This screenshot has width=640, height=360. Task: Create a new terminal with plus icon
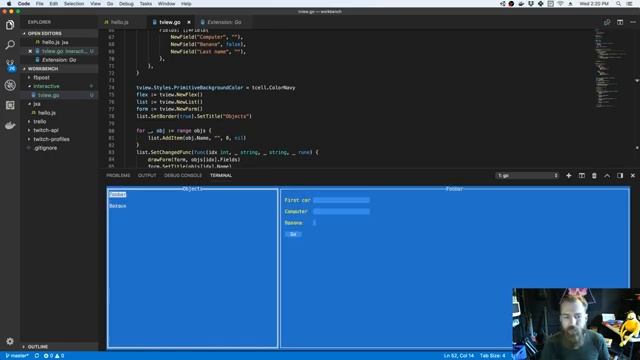click(569, 176)
